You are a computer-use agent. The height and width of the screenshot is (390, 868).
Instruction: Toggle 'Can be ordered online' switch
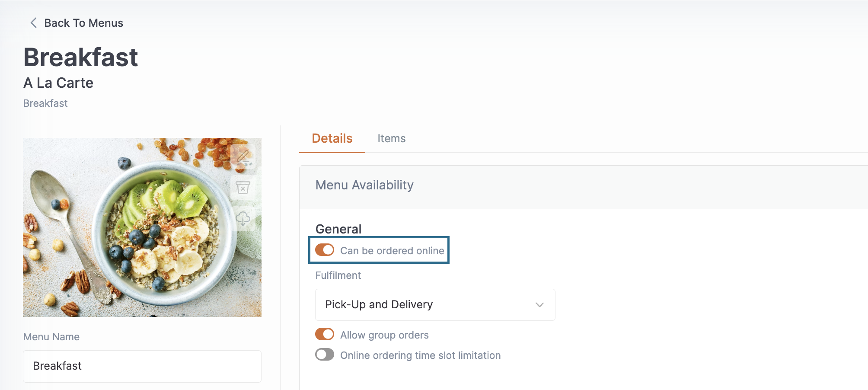point(325,250)
